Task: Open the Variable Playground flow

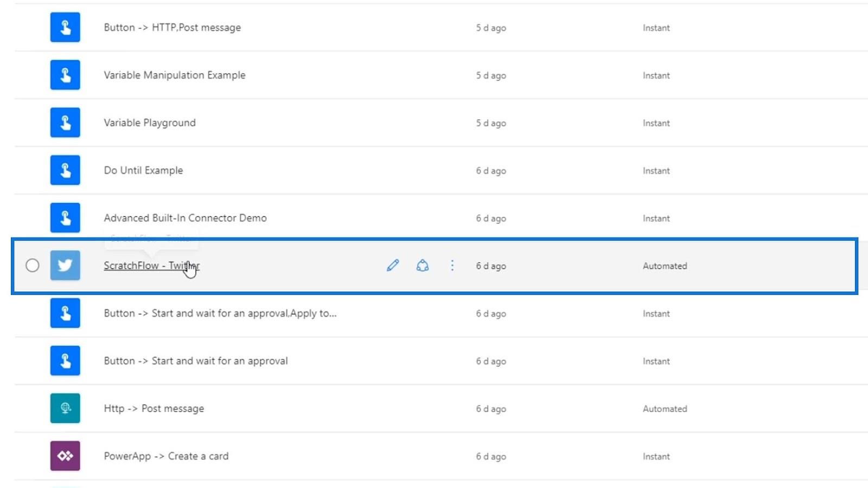Action: (x=150, y=123)
